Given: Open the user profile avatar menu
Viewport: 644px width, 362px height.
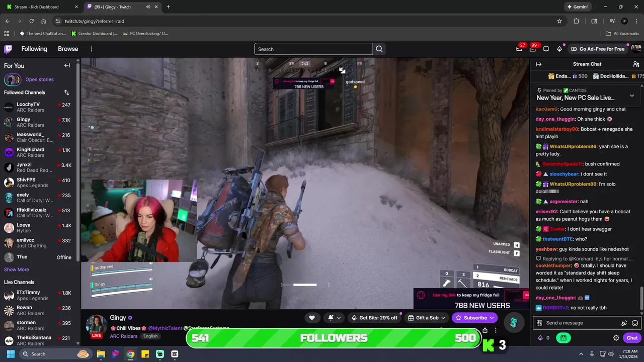Looking at the screenshot, I should point(636,49).
